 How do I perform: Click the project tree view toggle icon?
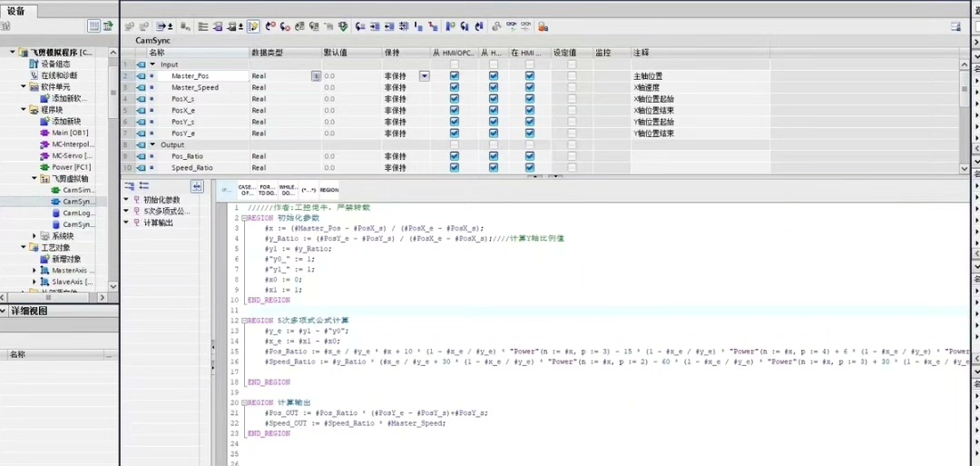[x=93, y=25]
